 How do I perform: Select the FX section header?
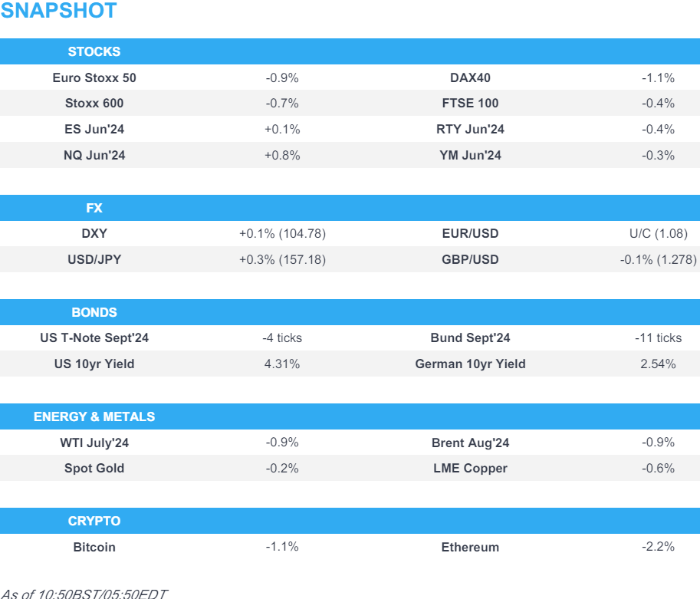[x=94, y=208]
